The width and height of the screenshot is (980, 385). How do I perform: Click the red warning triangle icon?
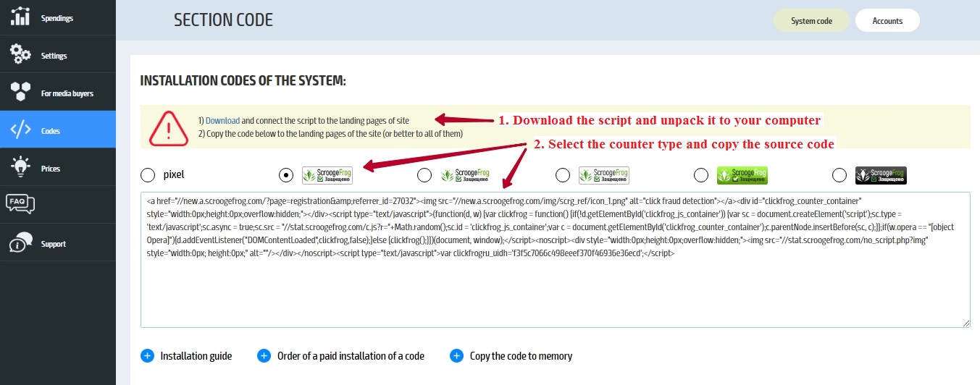168,127
